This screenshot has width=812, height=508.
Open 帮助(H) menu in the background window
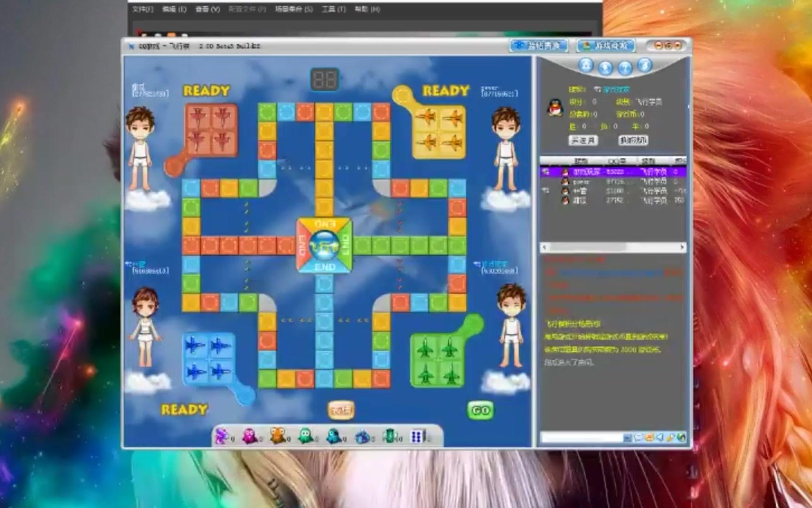(367, 9)
